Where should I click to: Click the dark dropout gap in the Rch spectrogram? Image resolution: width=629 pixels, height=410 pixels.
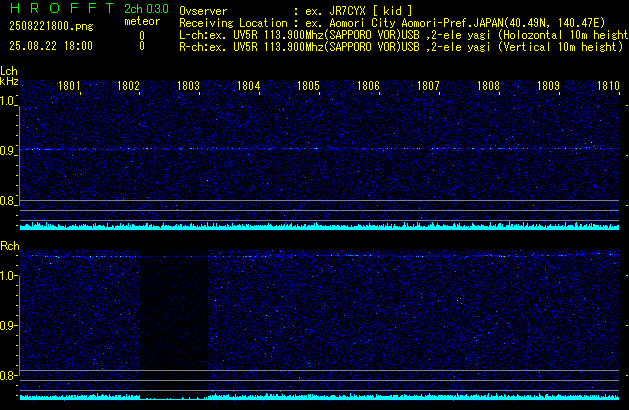pyautogui.click(x=174, y=327)
